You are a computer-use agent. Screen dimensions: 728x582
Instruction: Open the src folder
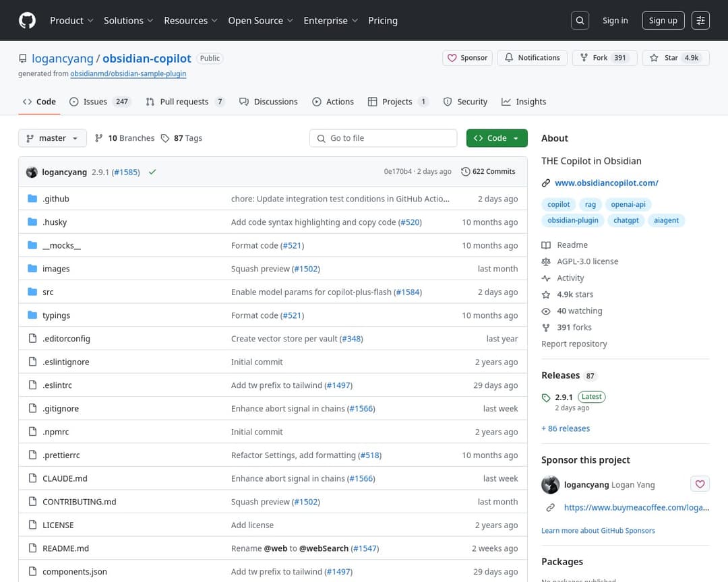48,292
